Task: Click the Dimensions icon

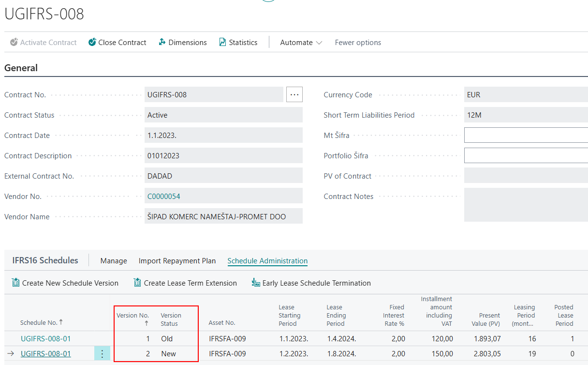Action: (x=162, y=42)
